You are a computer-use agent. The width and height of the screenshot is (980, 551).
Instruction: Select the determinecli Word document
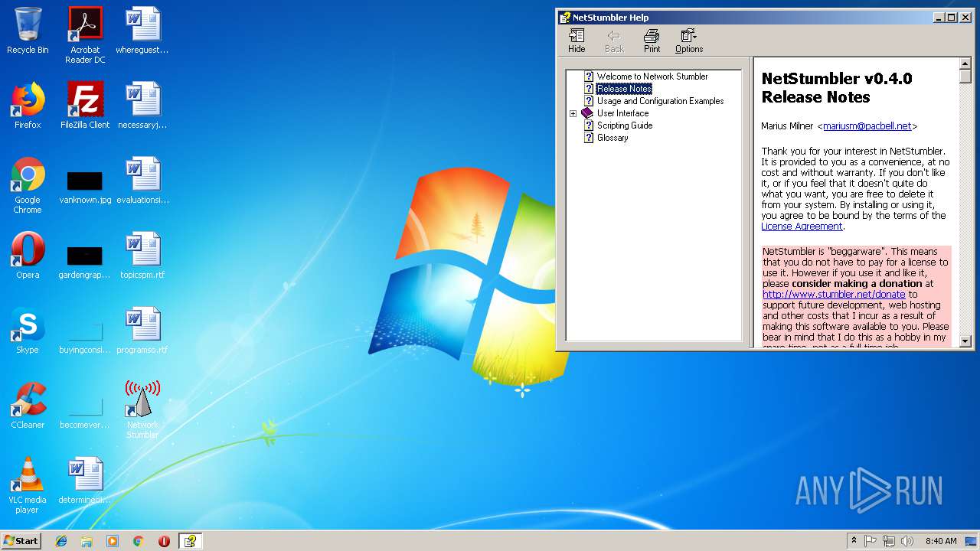click(x=85, y=481)
